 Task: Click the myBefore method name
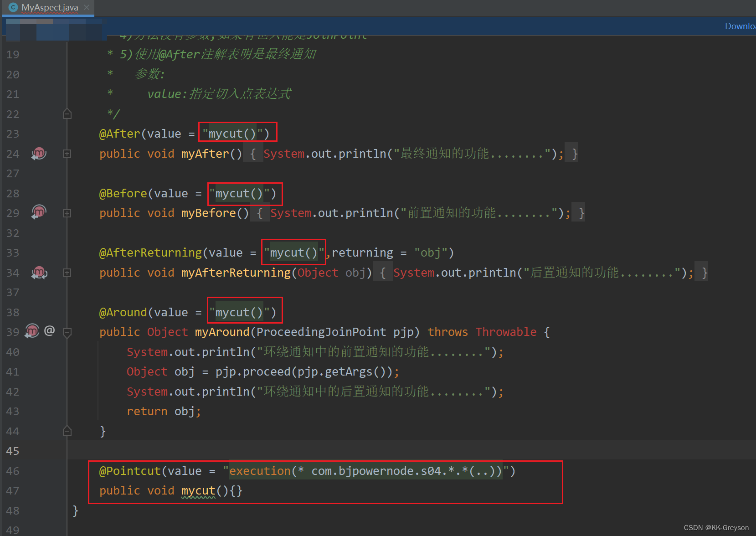point(209,213)
